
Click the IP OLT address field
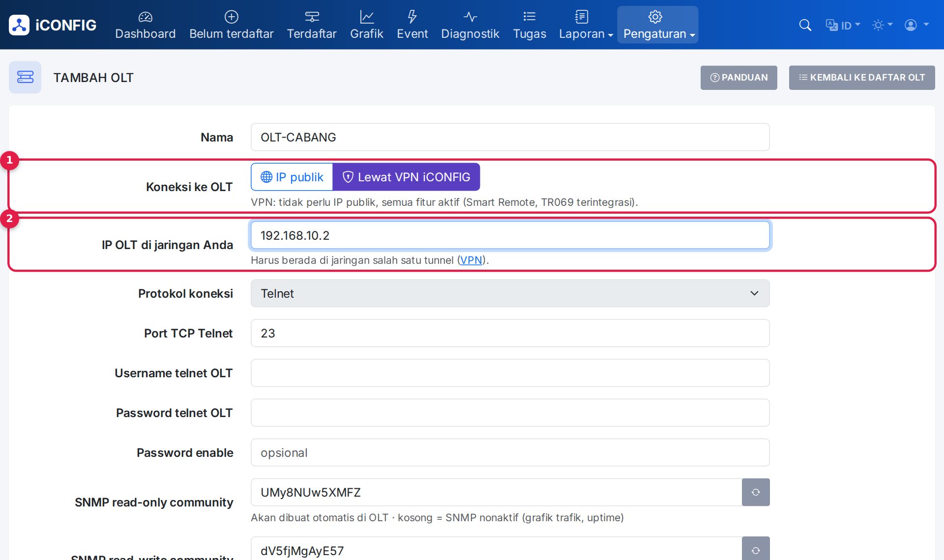click(510, 235)
